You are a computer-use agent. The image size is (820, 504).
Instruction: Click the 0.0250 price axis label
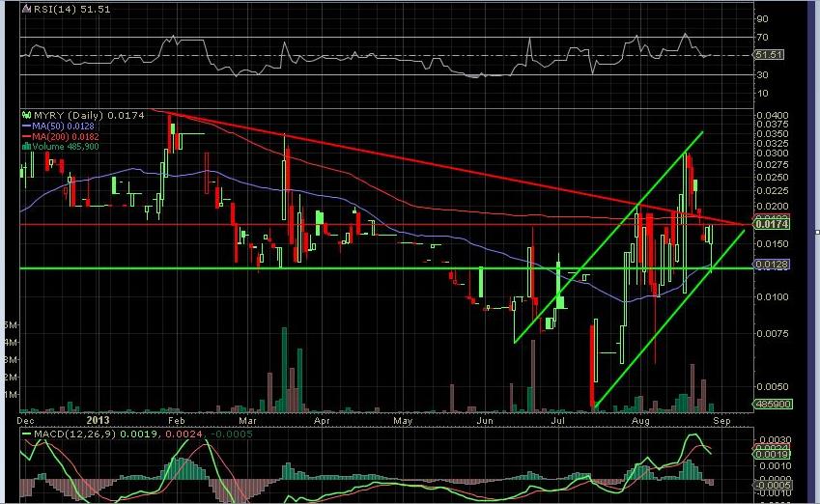click(773, 178)
